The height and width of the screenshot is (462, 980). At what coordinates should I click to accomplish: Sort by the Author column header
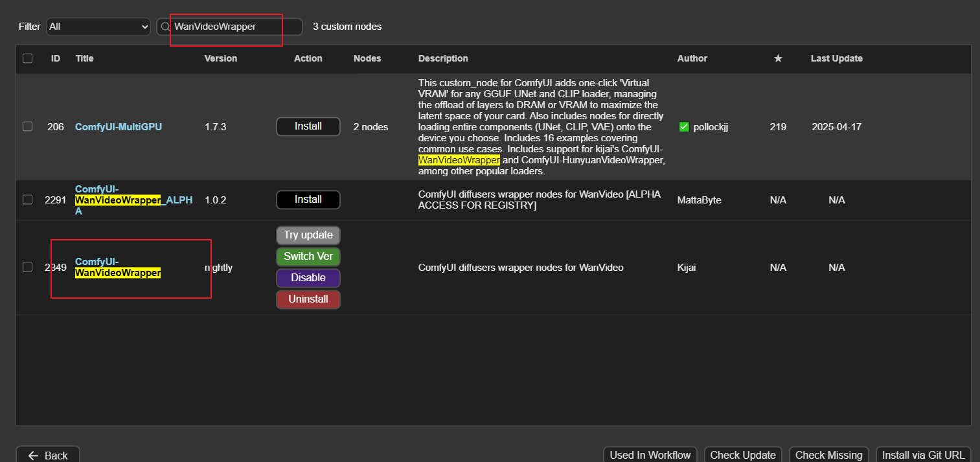point(692,58)
